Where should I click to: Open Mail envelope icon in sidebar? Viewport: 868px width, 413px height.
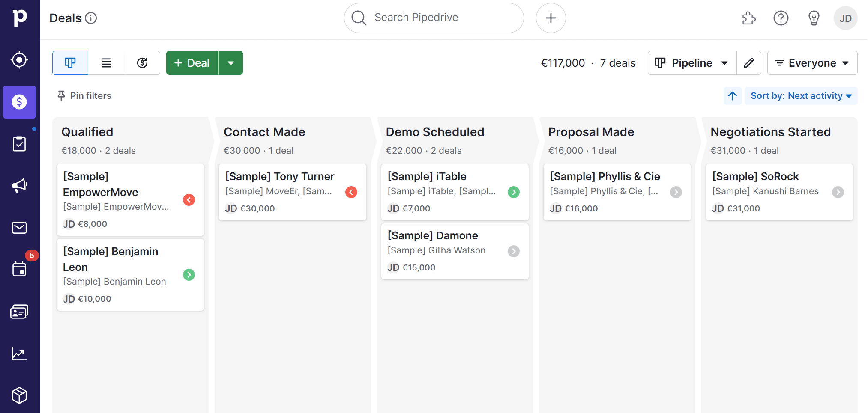click(19, 228)
